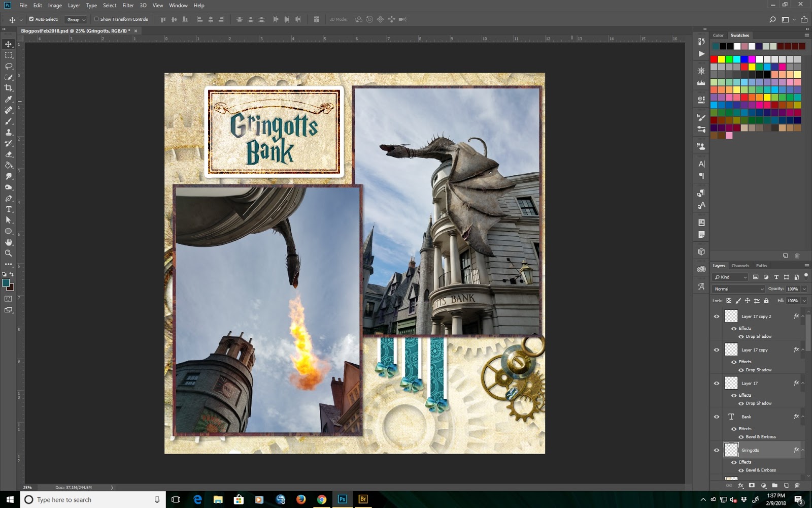The width and height of the screenshot is (812, 508).
Task: Open the Normal blend mode dropdown
Action: 738,289
